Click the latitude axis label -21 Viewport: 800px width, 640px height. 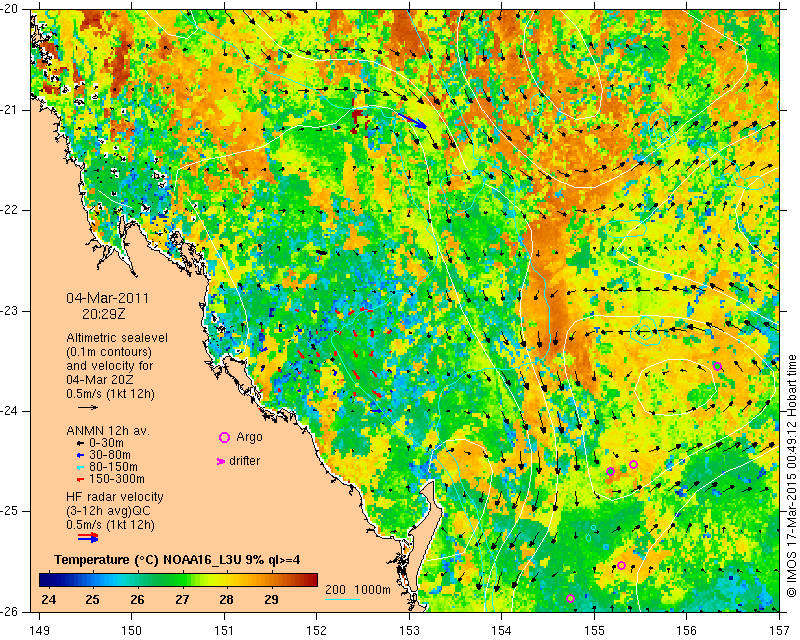coord(11,110)
